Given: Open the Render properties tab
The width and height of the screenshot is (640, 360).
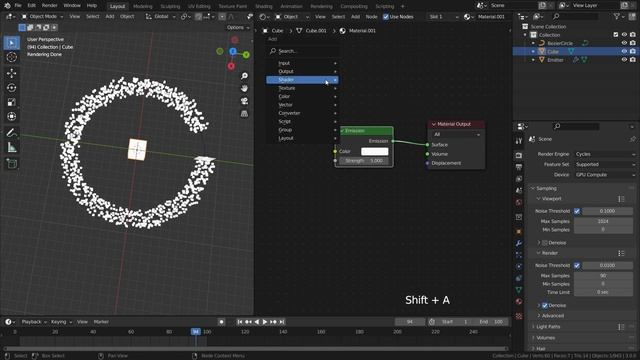Looking at the screenshot, I should (519, 156).
